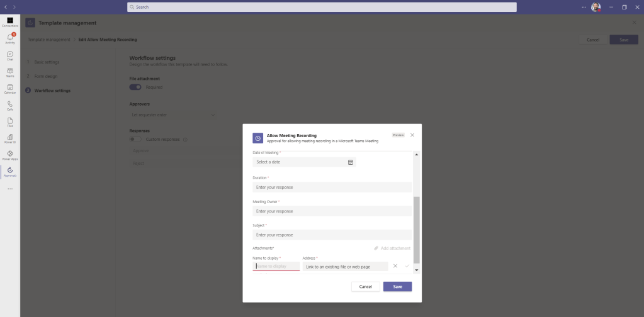Go to the Basic settings step
This screenshot has height=317, width=644.
(x=47, y=62)
